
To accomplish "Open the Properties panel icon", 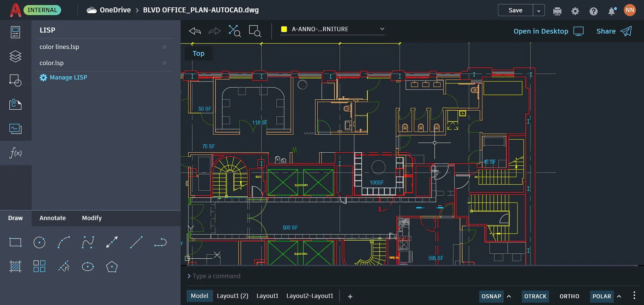I will pyautogui.click(x=15, y=32).
